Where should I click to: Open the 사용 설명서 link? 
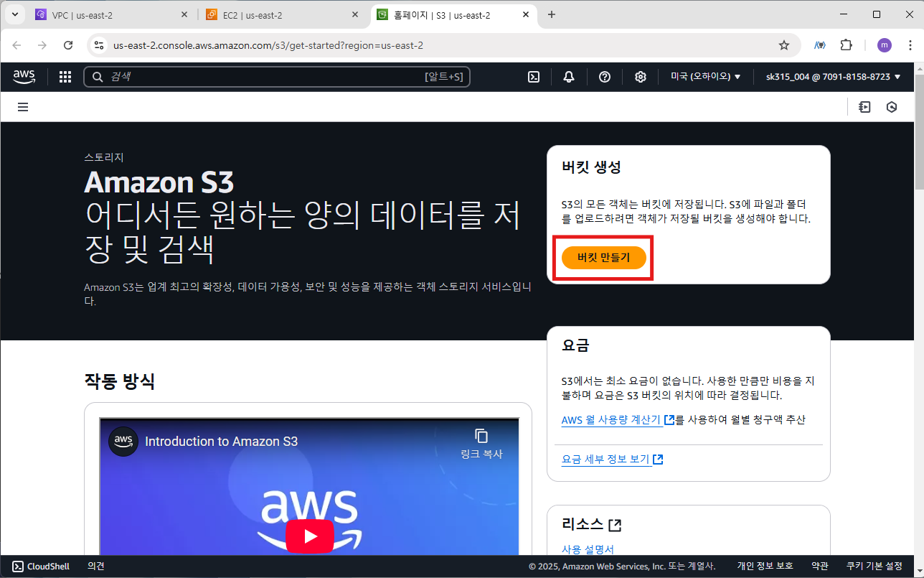tap(588, 549)
